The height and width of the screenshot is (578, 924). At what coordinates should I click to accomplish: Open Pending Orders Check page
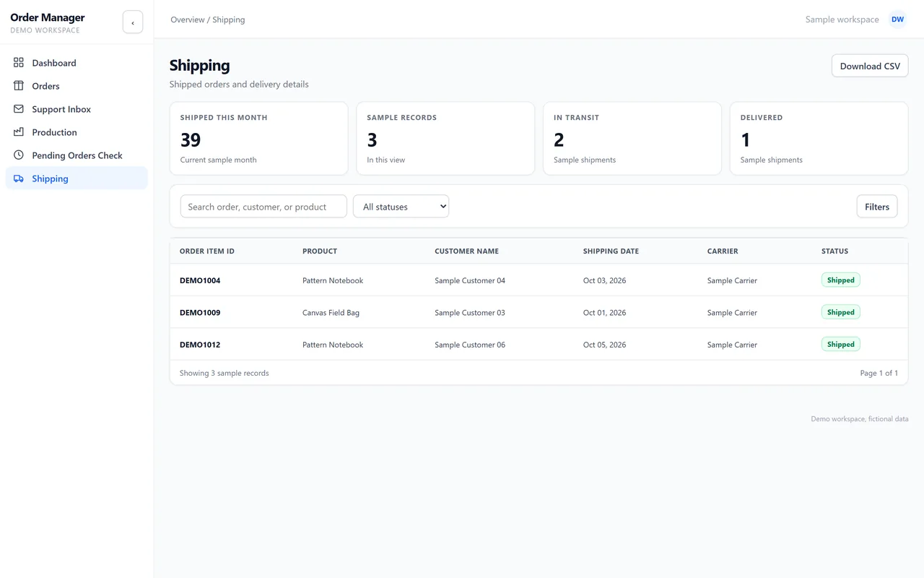pyautogui.click(x=77, y=155)
